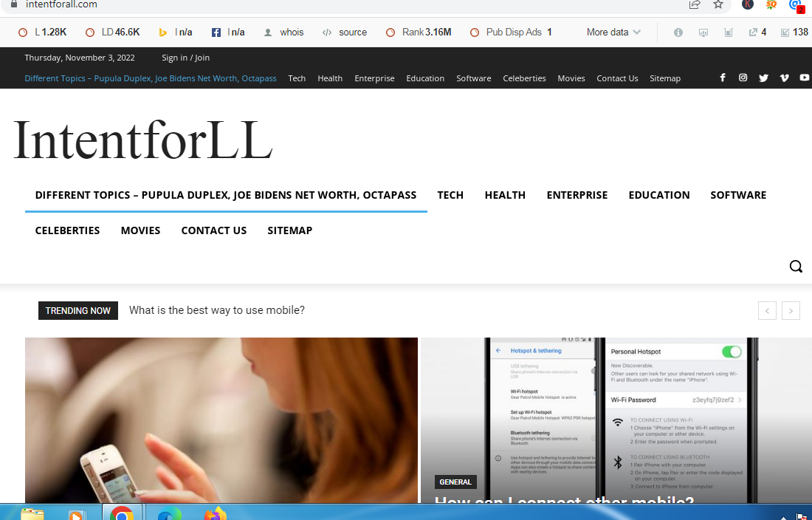Open the site's Facebook social icon
This screenshot has width=812, height=520.
[x=723, y=78]
